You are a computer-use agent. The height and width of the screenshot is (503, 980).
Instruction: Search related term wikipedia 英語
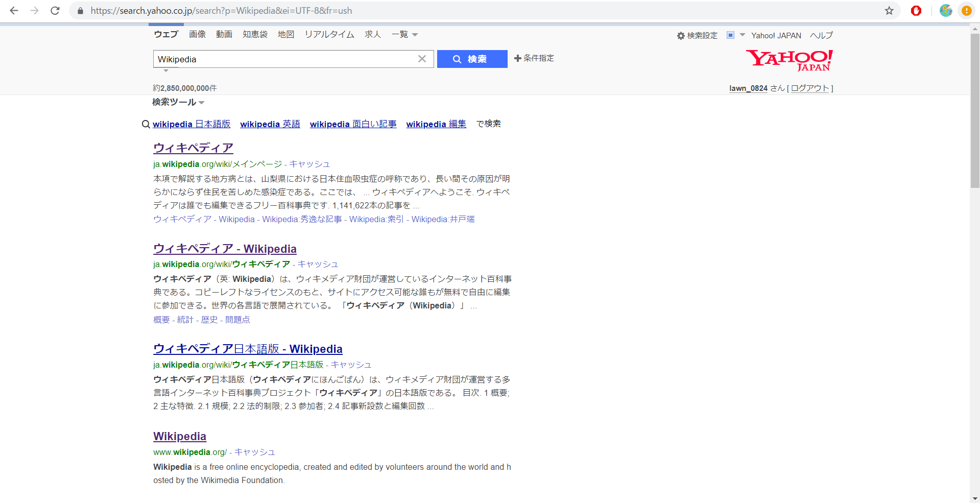270,124
